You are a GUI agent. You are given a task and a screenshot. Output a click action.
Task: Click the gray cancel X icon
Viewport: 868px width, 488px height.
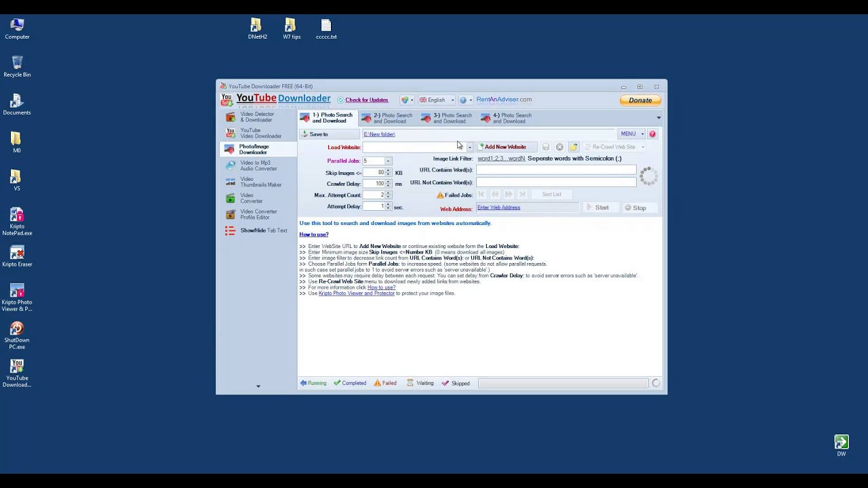pos(559,147)
